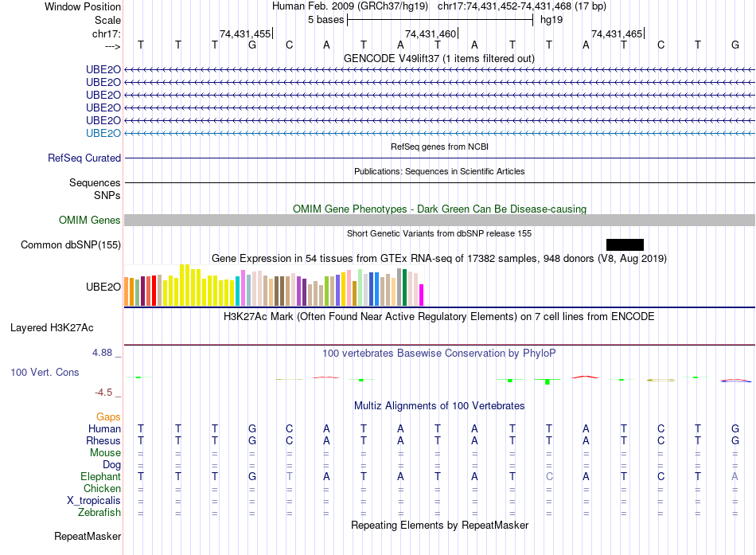
Task: Select the black dbSNP variant block
Action: [x=625, y=244]
